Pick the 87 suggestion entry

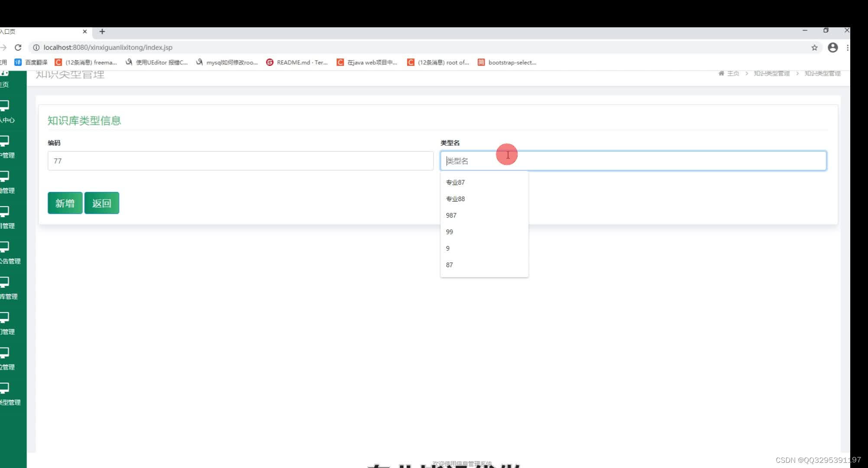click(484, 265)
